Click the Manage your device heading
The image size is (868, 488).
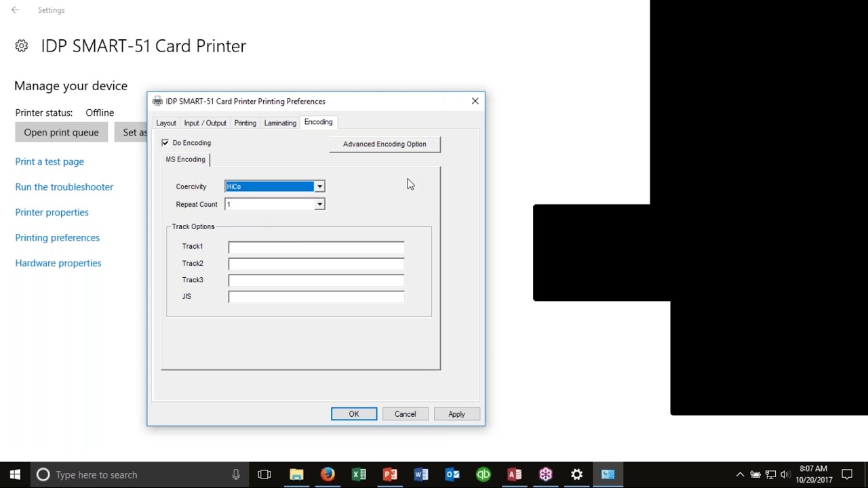pyautogui.click(x=71, y=86)
